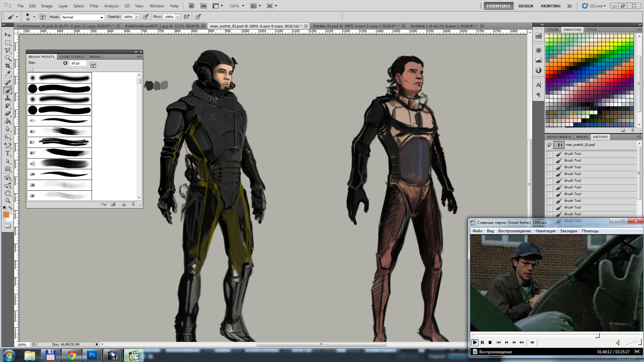Screen dimensions: 644x362
Task: Click the DESIGN workspace button
Action: [x=525, y=6]
